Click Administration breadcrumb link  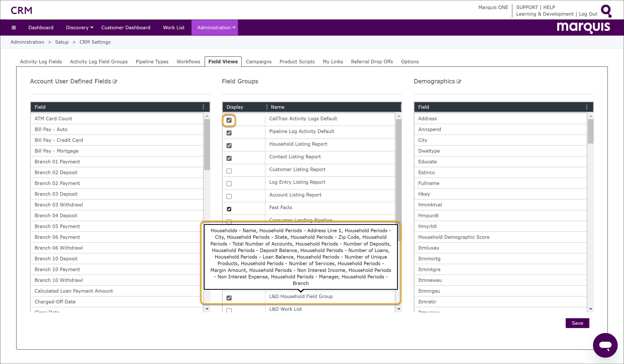point(27,42)
